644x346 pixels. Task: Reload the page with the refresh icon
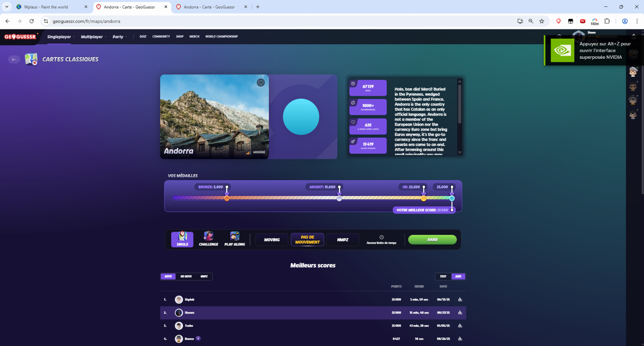(x=31, y=21)
